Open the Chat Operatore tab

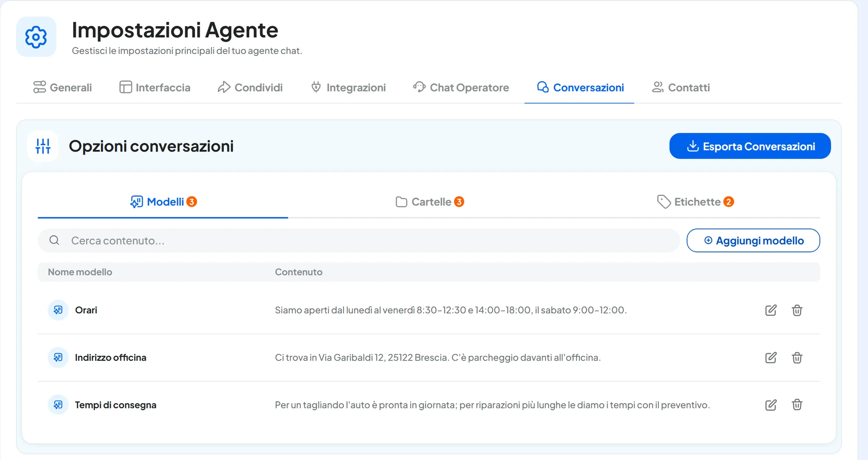point(461,87)
